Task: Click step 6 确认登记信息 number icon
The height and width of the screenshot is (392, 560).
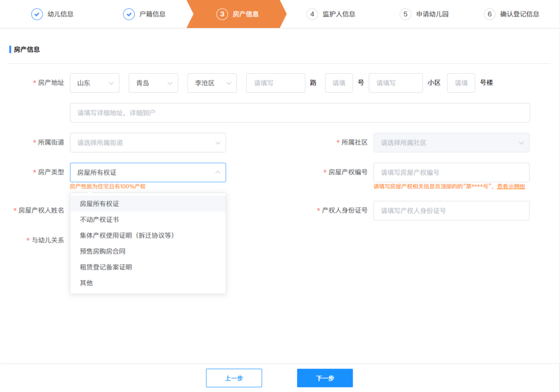Action: (x=489, y=14)
